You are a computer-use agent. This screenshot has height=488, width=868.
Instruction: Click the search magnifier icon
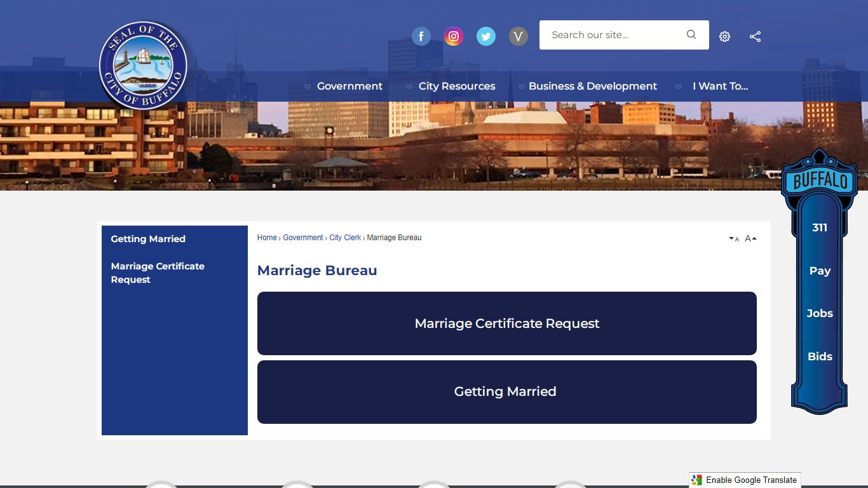point(691,35)
